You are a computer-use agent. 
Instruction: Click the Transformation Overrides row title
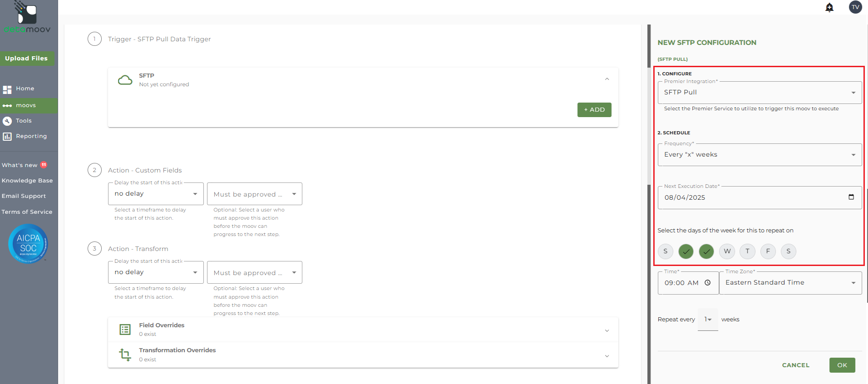pos(178,350)
